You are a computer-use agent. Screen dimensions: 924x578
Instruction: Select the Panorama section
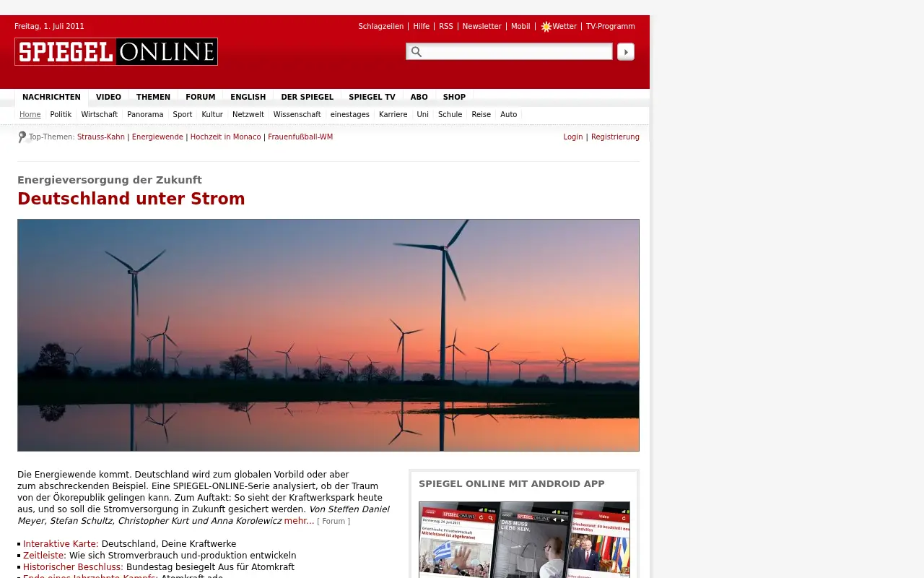click(145, 115)
